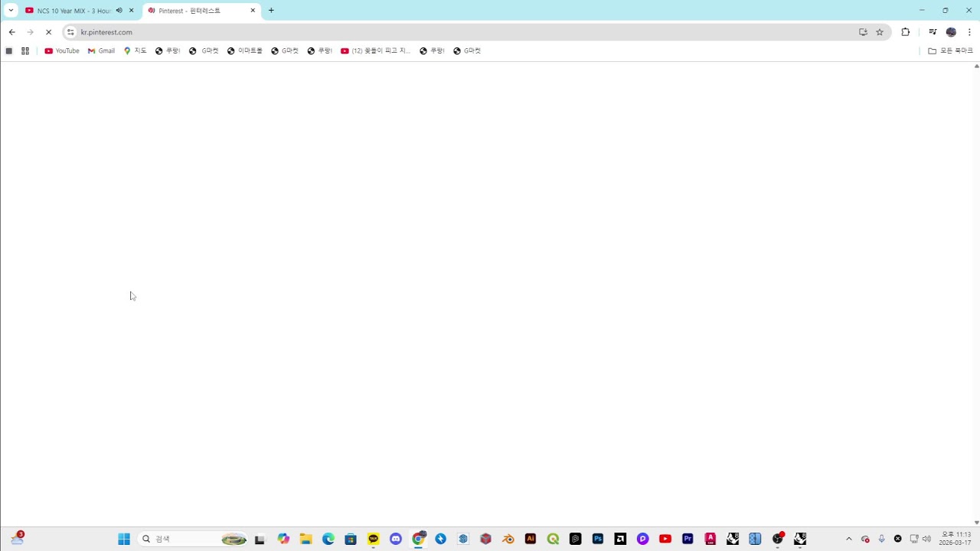
Task: Open Discord from taskbar
Action: (x=396, y=539)
